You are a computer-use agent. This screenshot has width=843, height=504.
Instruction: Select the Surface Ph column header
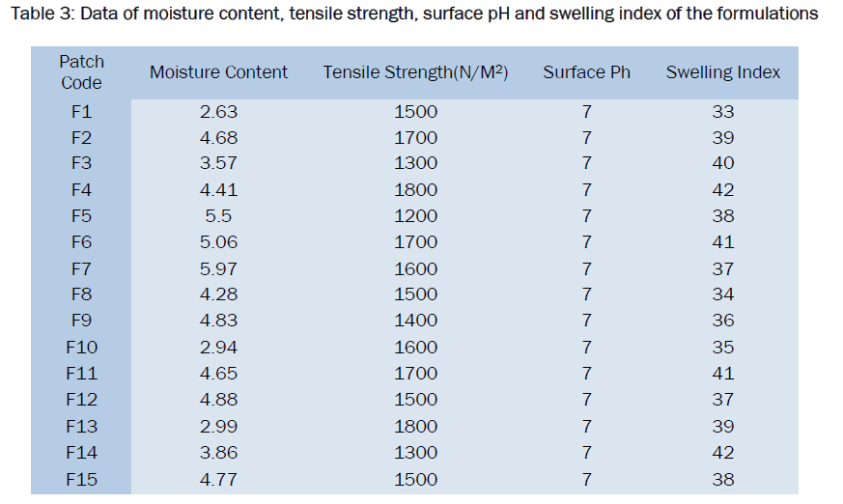[x=586, y=72]
